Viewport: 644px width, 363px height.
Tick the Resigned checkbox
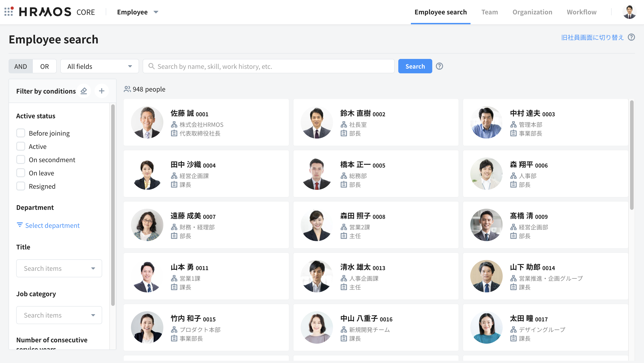point(21,186)
